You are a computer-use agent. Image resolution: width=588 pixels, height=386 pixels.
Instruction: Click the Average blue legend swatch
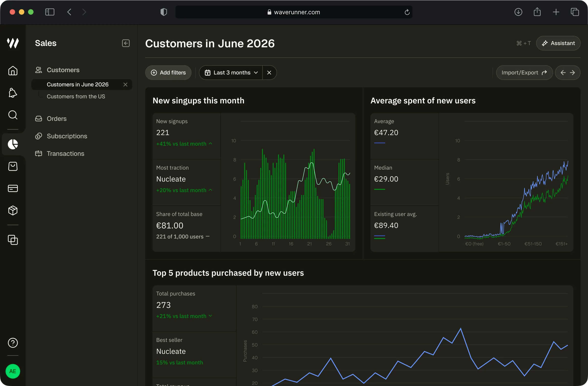(380, 143)
